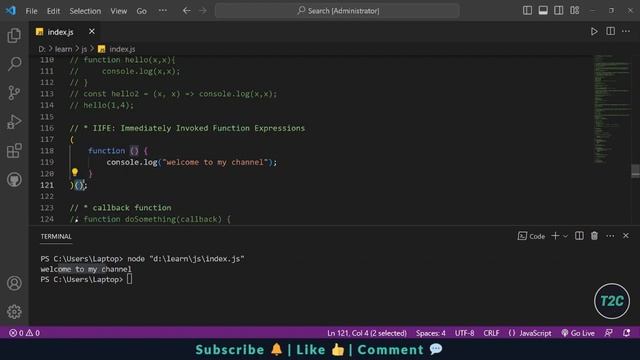Select the index.js editor tab
Screen dimensions: 640x360
[x=65, y=31]
